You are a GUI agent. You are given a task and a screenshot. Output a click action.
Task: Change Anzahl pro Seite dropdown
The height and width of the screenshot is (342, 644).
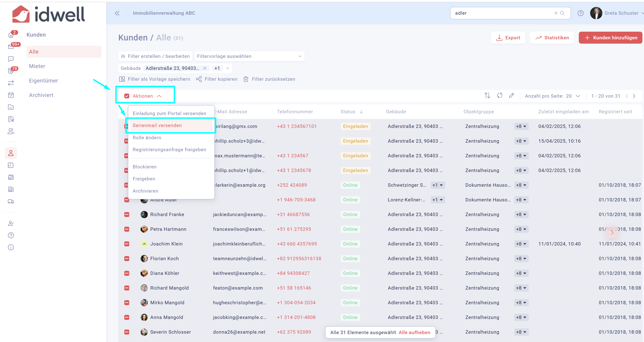click(x=573, y=96)
